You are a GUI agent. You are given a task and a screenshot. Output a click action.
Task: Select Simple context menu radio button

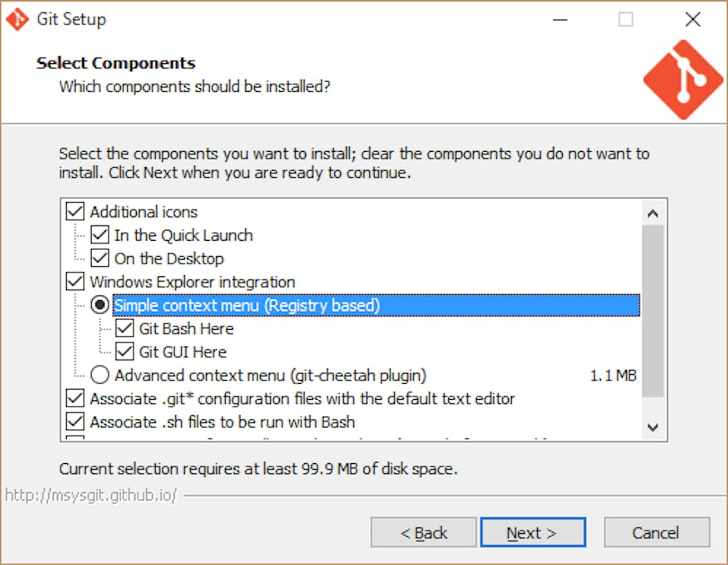(100, 305)
